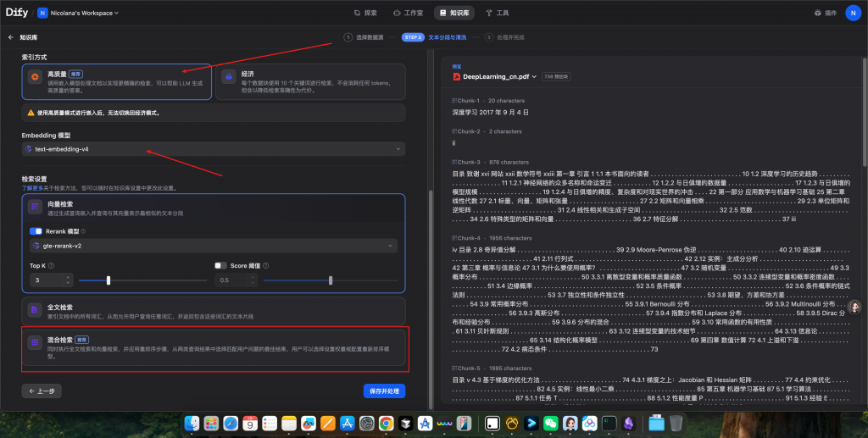The image size is (868, 438).
Task: Click the user avatar N icon
Action: 851,13
